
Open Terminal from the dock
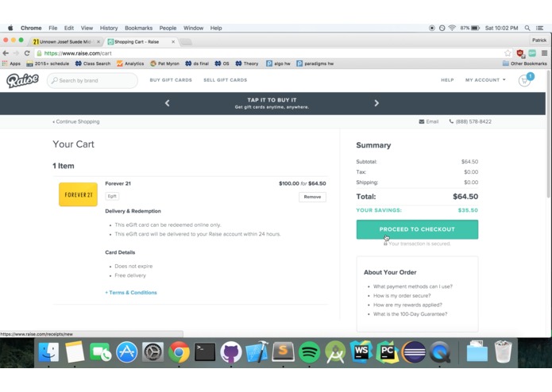point(205,352)
